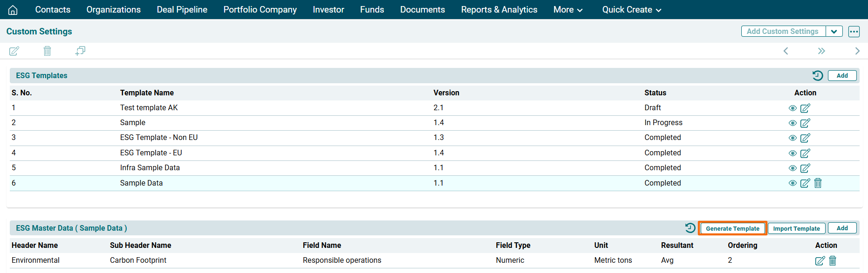
Task: Click the Import Template button
Action: (796, 228)
